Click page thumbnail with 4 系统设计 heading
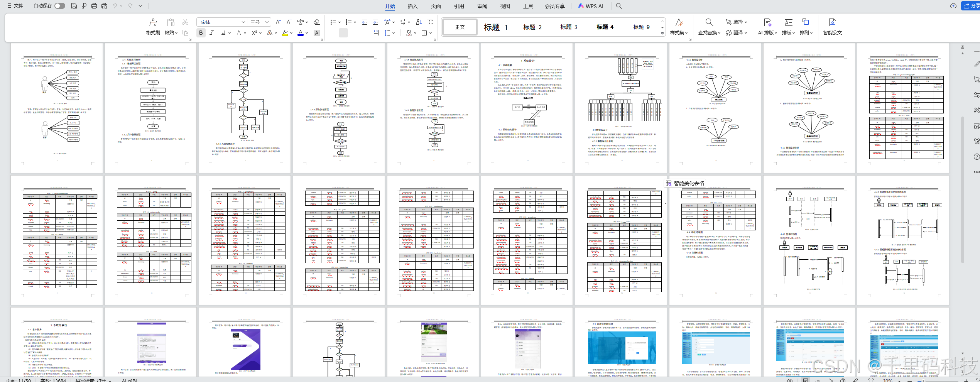The image size is (980, 382). [527, 108]
